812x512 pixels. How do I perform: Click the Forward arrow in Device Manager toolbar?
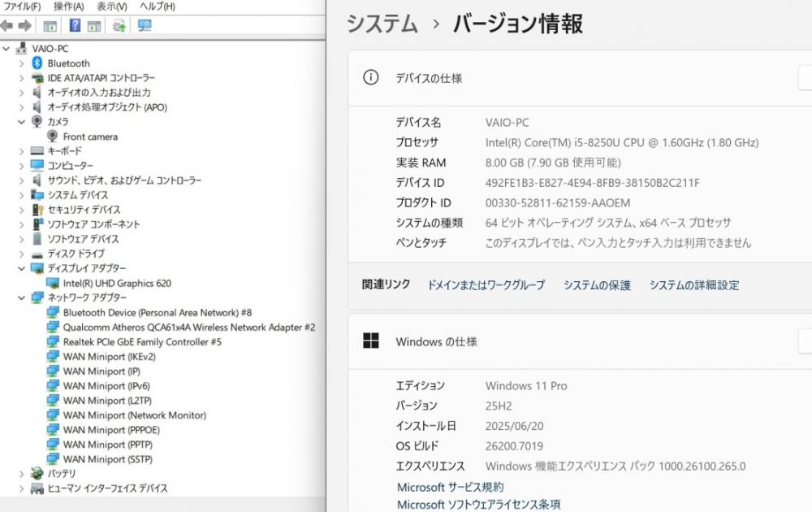[24, 25]
